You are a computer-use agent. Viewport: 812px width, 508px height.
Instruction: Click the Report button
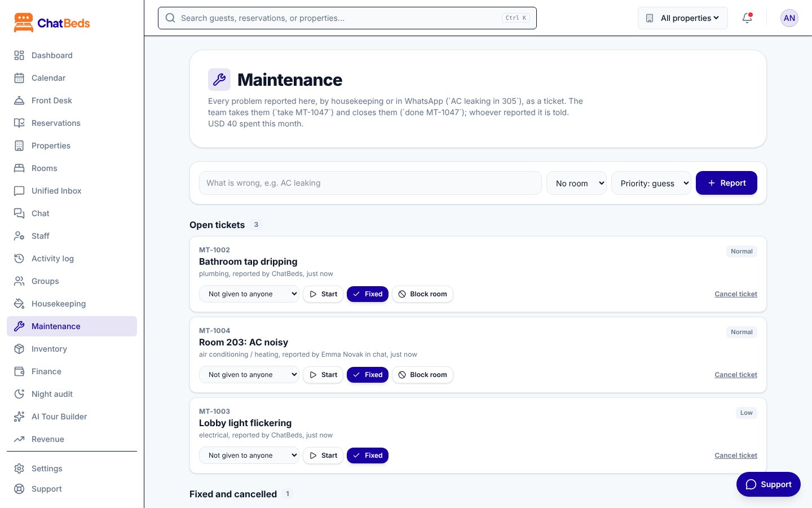pos(726,183)
